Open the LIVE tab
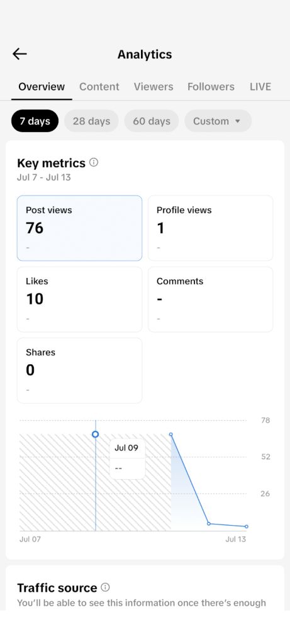Screen dimensions: 290x644 click(x=260, y=87)
